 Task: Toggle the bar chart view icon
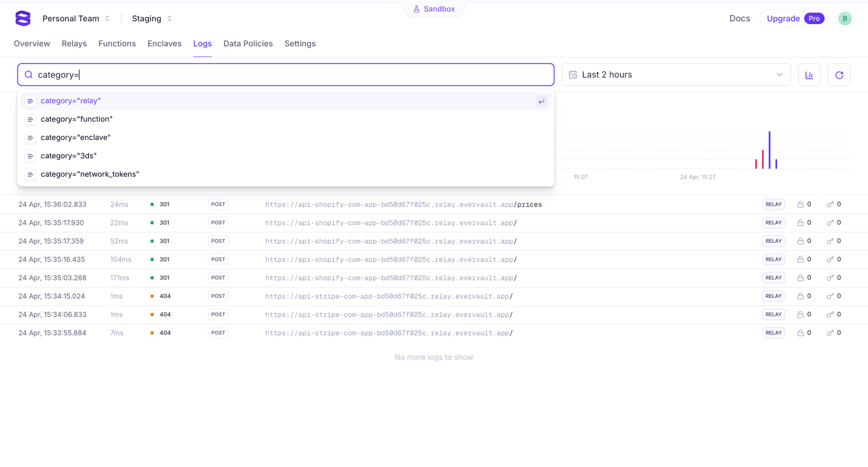809,75
